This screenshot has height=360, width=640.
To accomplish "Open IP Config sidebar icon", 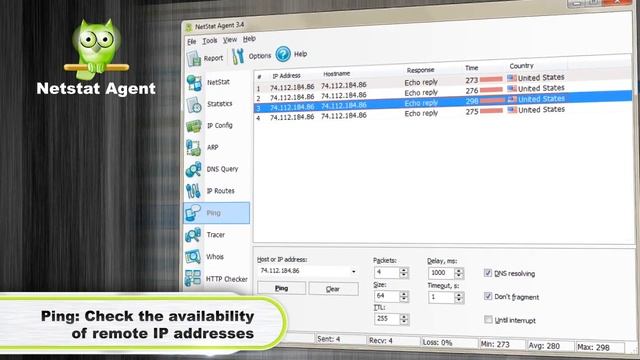I will point(193,126).
